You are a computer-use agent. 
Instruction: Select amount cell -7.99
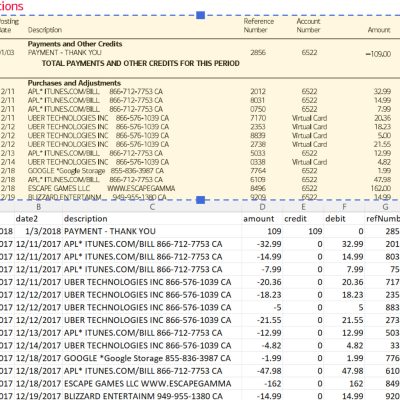(262, 269)
